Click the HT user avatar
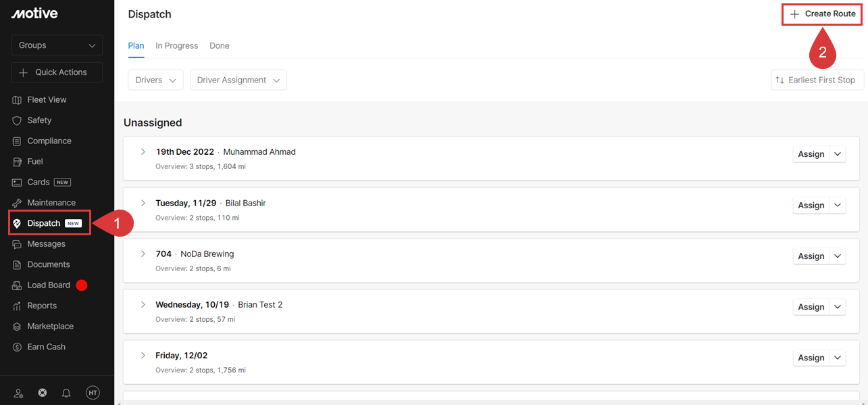This screenshot has width=868, height=405. (x=93, y=393)
